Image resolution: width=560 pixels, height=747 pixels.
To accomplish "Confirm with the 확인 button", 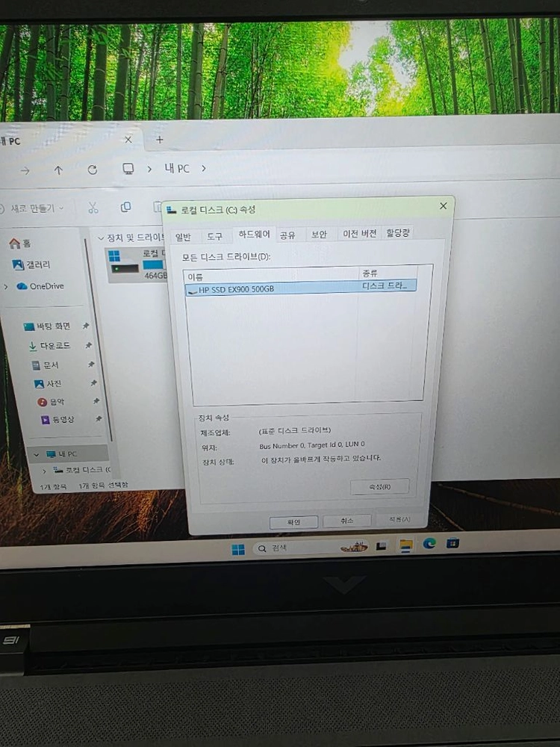I will click(x=293, y=522).
